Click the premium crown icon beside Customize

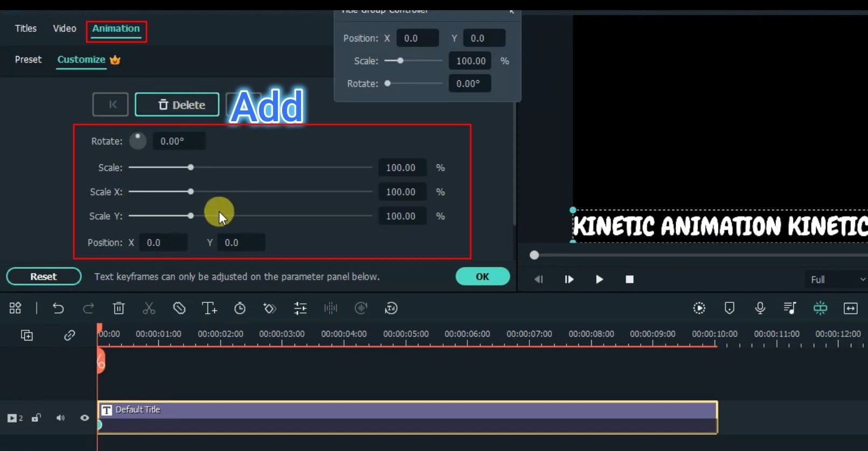click(x=115, y=60)
